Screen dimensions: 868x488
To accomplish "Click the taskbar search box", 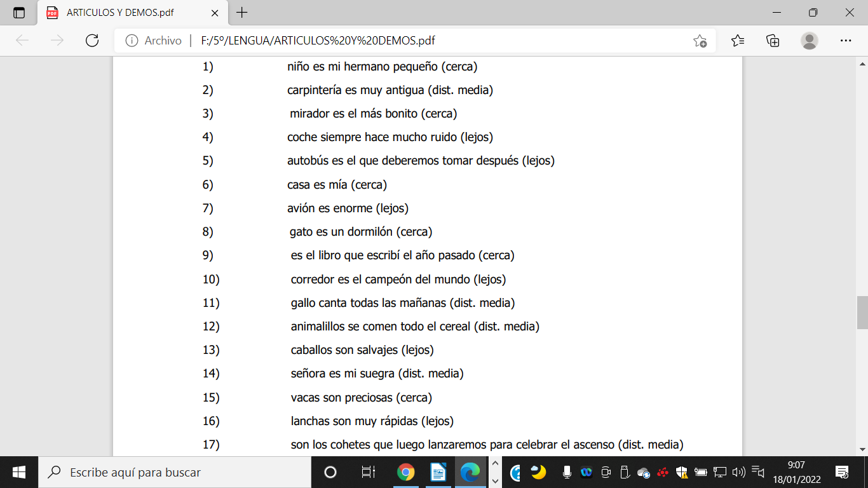I will (175, 472).
